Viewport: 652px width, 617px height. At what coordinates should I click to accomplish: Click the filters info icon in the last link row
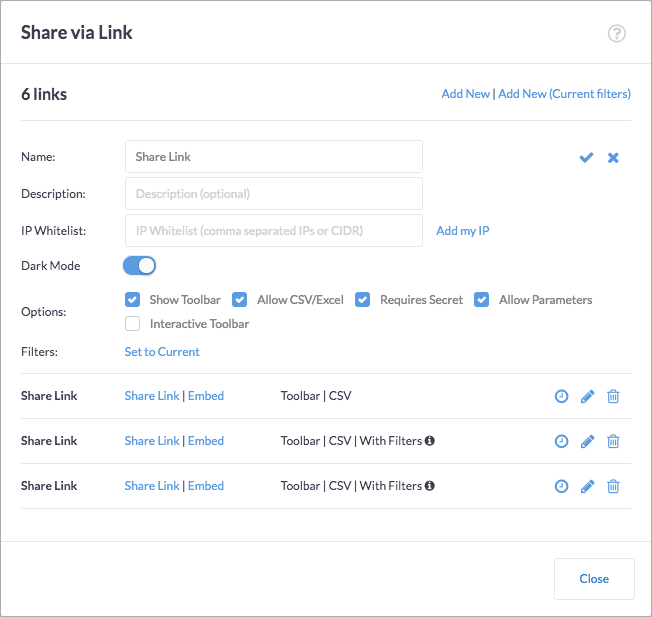[430, 486]
